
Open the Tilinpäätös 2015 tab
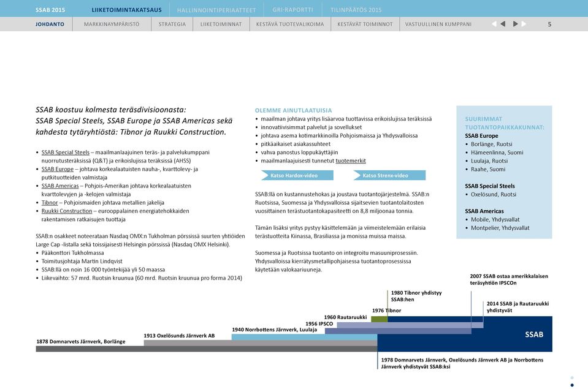pos(356,10)
